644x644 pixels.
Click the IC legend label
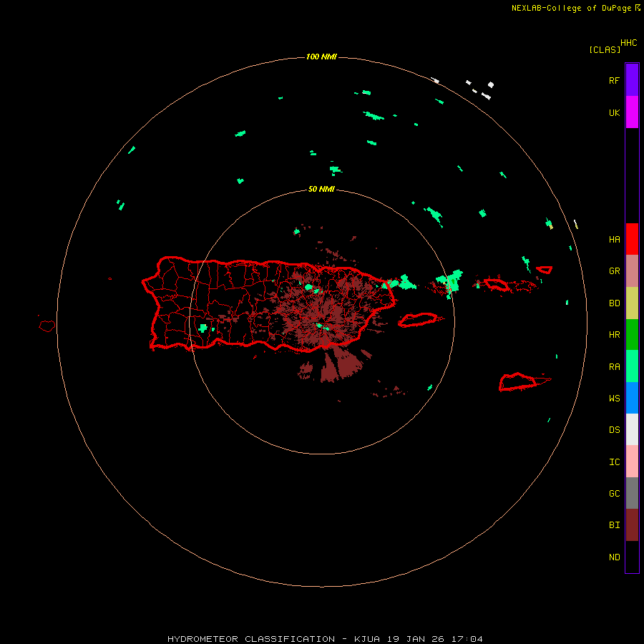coord(614,462)
